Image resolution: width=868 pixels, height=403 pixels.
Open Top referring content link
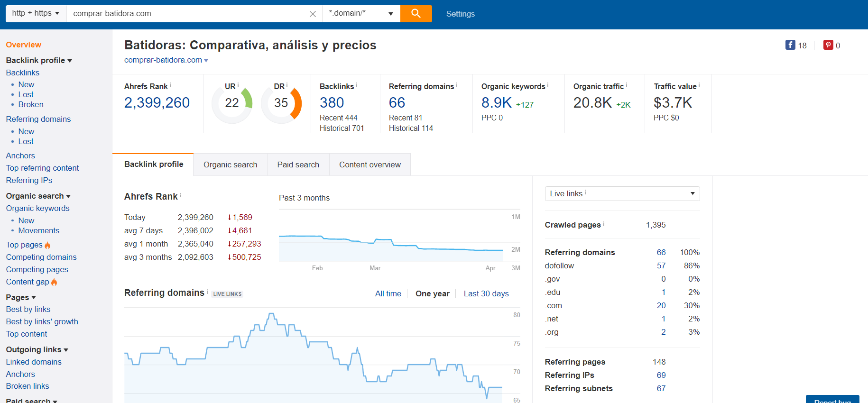(x=43, y=168)
